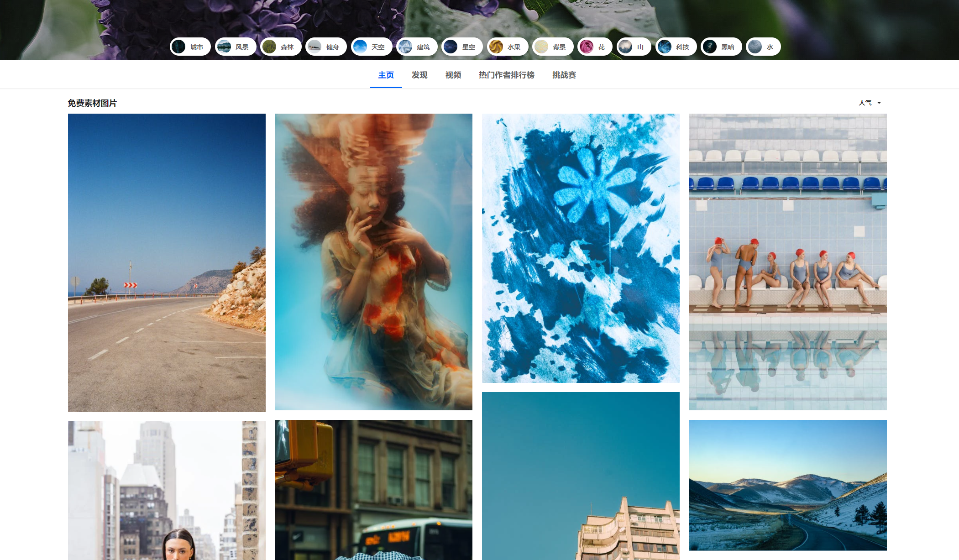Switch to the 发现 tab
Viewport: 959px width, 560px height.
[419, 75]
